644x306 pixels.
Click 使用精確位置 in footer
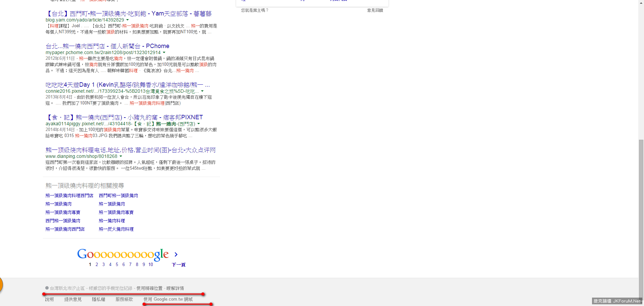(149, 288)
